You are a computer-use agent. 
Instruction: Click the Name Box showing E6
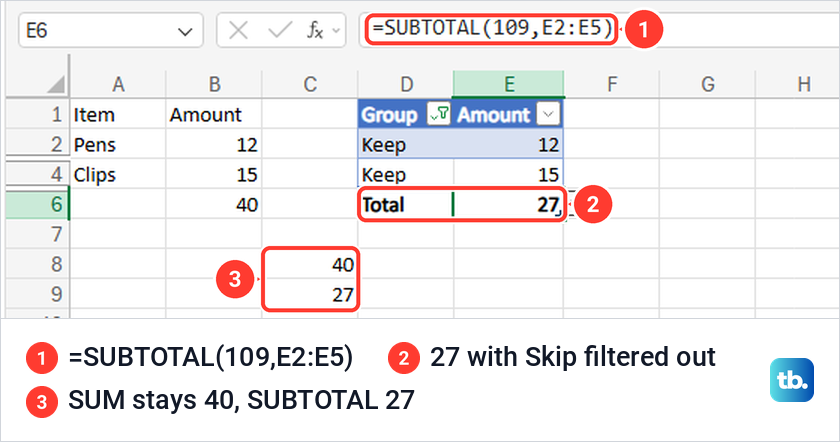point(110,31)
